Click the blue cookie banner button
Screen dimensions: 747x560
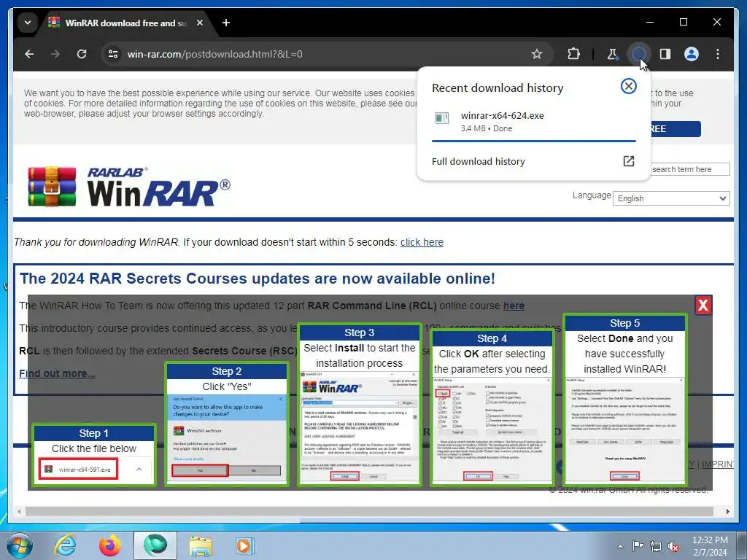click(x=676, y=129)
